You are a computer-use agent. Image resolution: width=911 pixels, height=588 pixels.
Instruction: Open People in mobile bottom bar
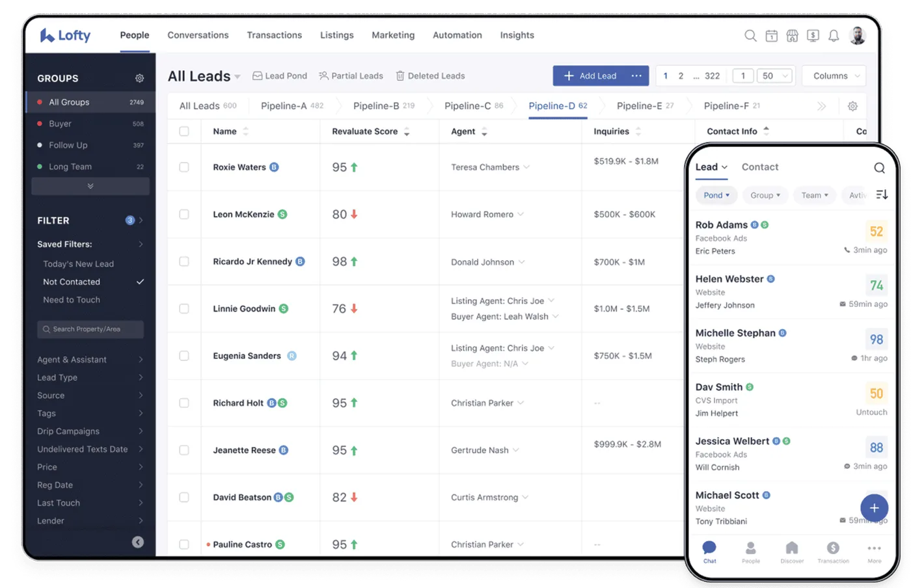point(750,552)
